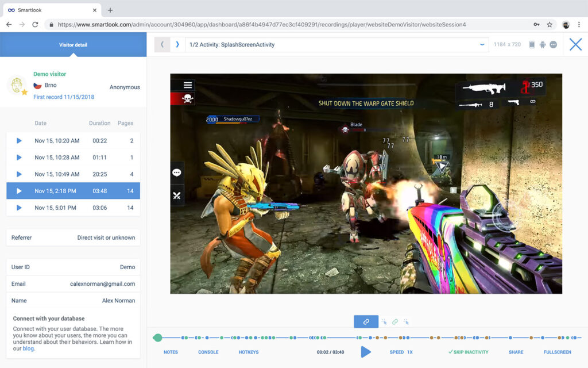The image size is (588, 368).
Task: Click the 00:02 / 03:40 time display
Action: pos(330,352)
